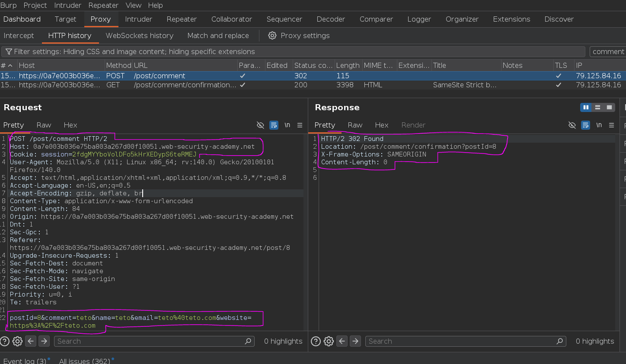
Task: Switch to the Repeater tool tab
Action: click(182, 19)
